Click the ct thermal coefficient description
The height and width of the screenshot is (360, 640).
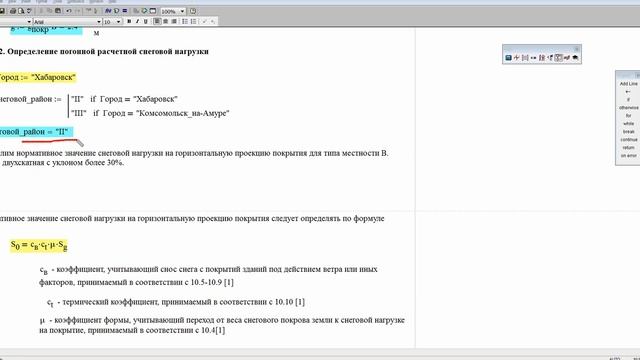pyautogui.click(x=176, y=302)
